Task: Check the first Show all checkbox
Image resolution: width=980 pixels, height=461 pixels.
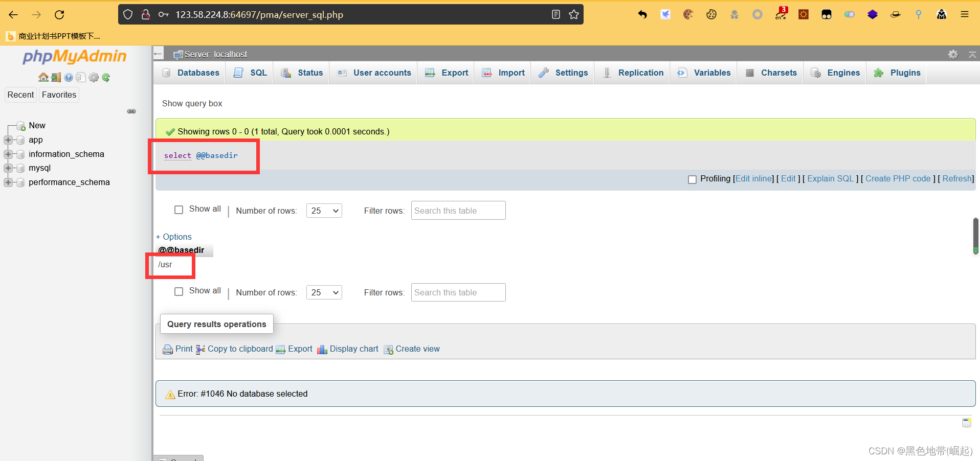Action: 179,210
